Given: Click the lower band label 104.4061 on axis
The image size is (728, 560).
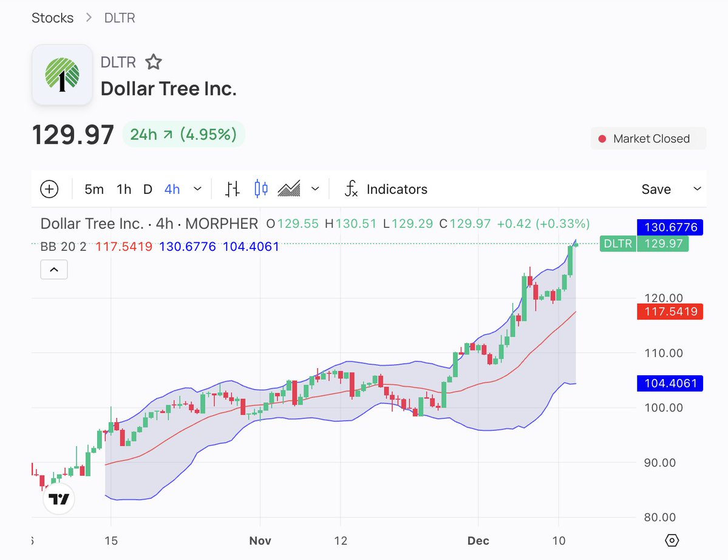Looking at the screenshot, I should pos(670,383).
